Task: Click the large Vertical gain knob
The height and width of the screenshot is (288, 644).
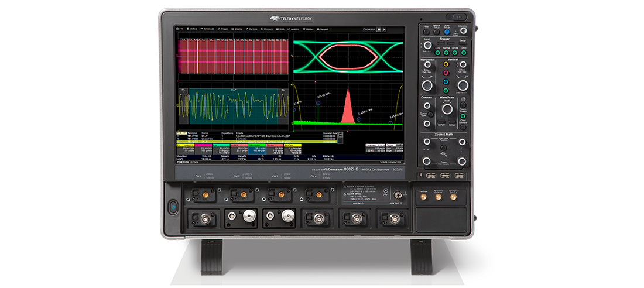Action: click(x=462, y=85)
